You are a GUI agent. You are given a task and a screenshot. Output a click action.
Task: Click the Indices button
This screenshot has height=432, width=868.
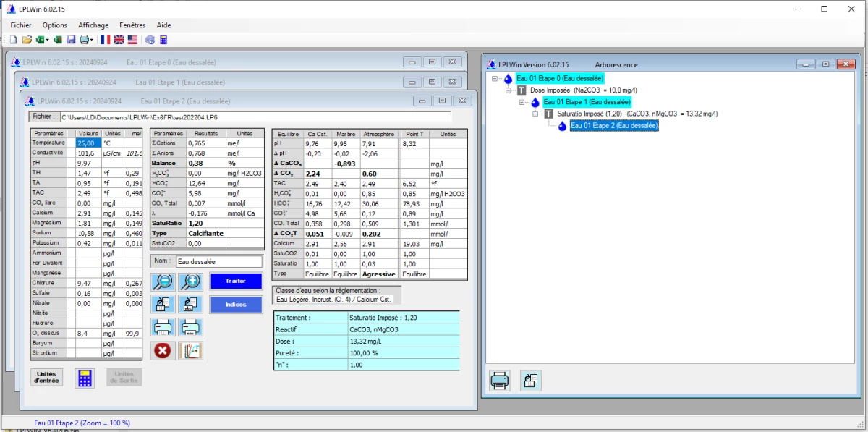[x=236, y=305]
